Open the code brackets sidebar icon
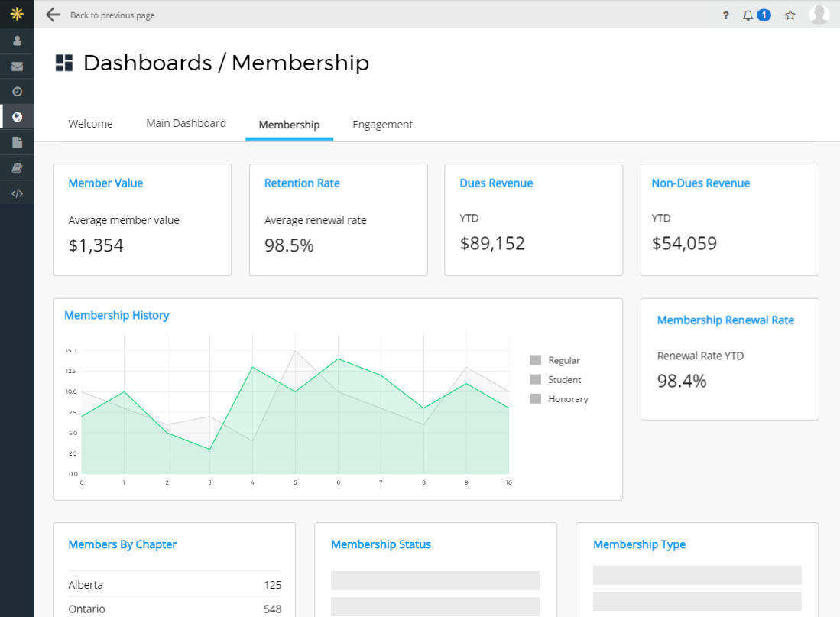Image resolution: width=840 pixels, height=617 pixels. [17, 193]
